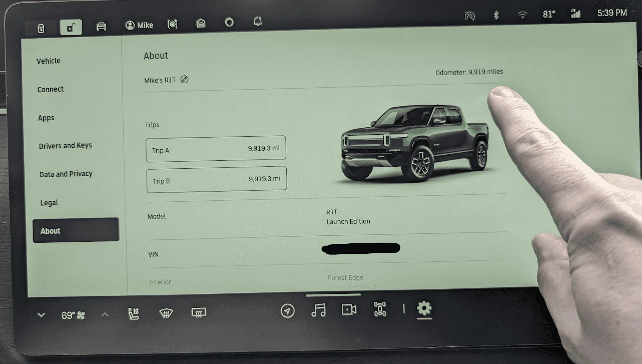The width and height of the screenshot is (642, 364).
Task: Select the About menu item
Action: click(76, 230)
